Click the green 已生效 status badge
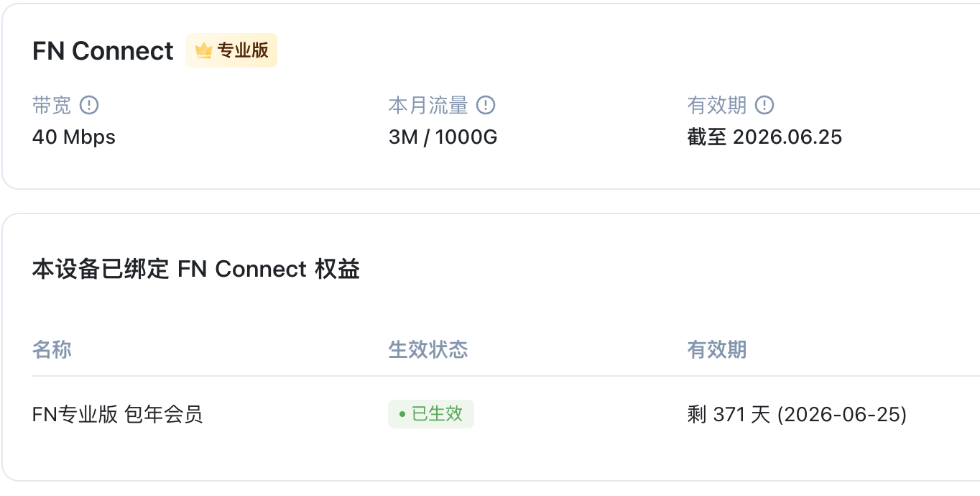 (431, 414)
